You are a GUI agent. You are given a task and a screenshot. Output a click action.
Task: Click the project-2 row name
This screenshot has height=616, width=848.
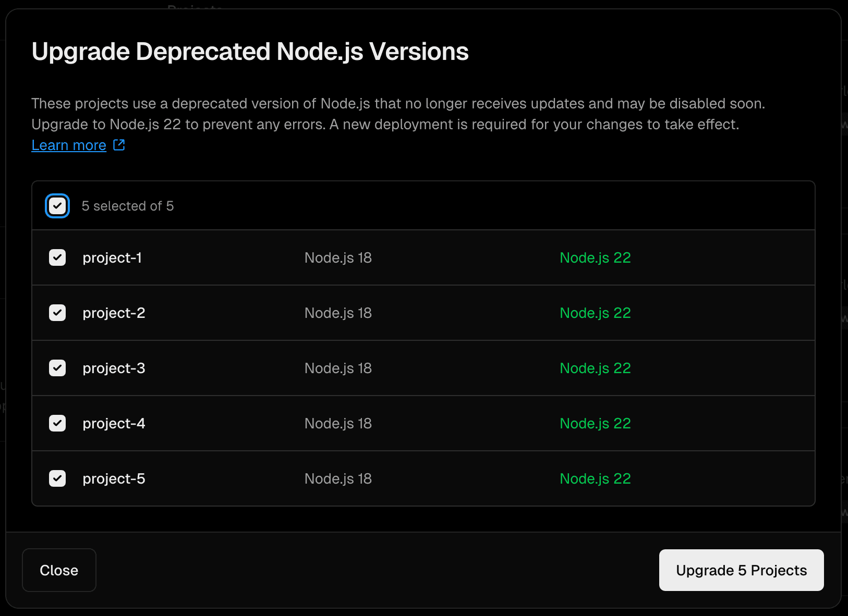[x=114, y=313]
